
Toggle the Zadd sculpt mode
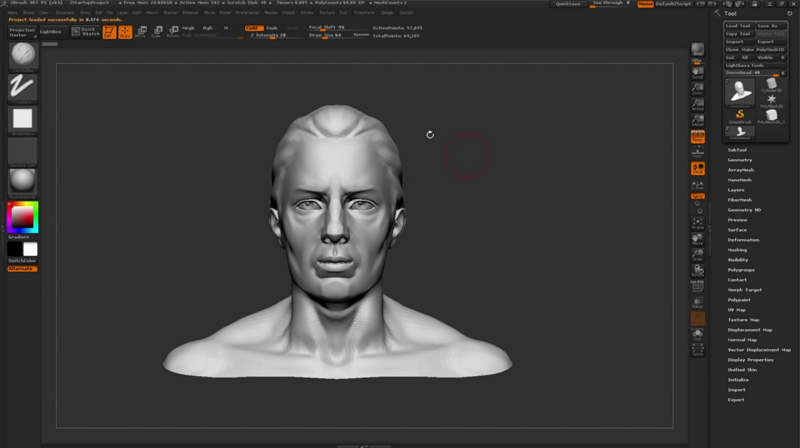(254, 28)
